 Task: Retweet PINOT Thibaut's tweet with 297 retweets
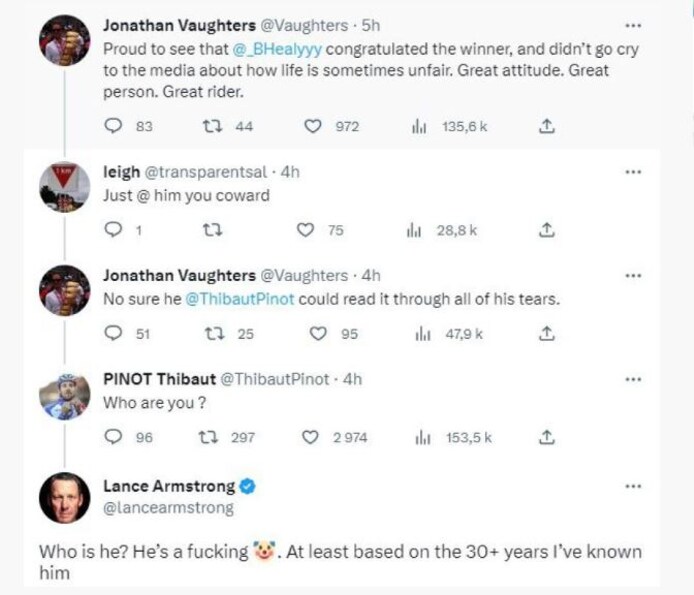(211, 437)
